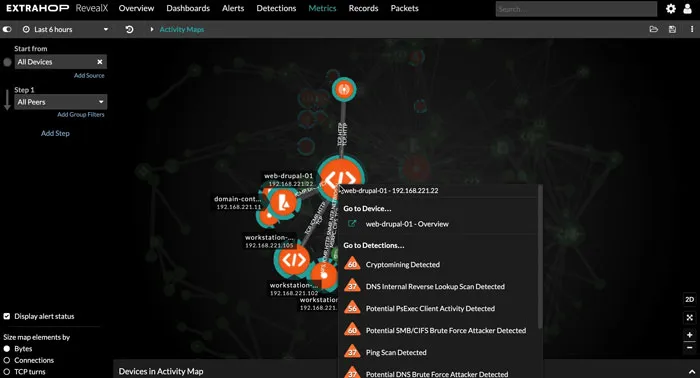The width and height of the screenshot is (700, 378).
Task: Fit the map to screen icon
Action: point(689,318)
